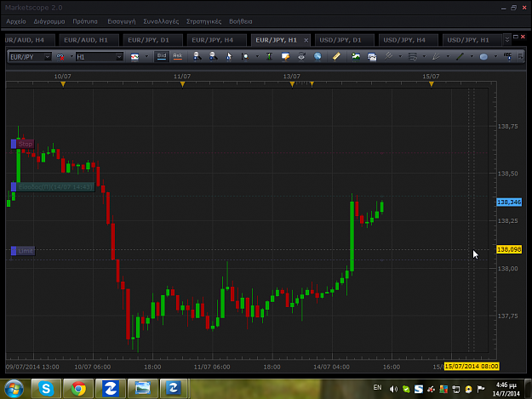Click the vertical scale icon
The width and height of the screenshot is (532, 399).
tap(269, 56)
